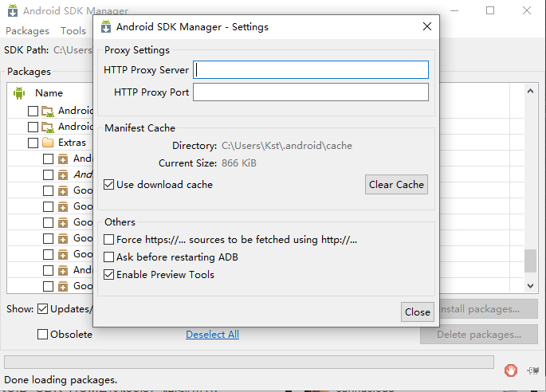
Task: Click the Install packages button
Action: 489,309
